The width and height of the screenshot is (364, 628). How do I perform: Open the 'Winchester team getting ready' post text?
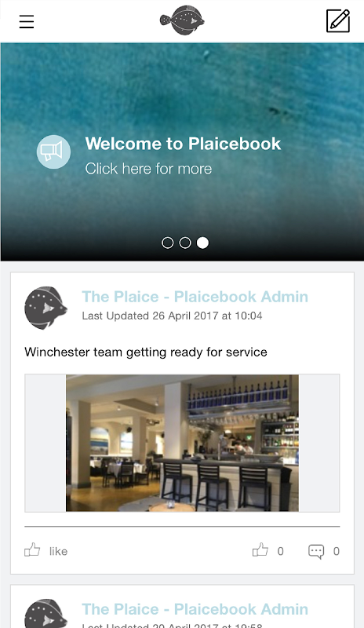[x=146, y=352]
